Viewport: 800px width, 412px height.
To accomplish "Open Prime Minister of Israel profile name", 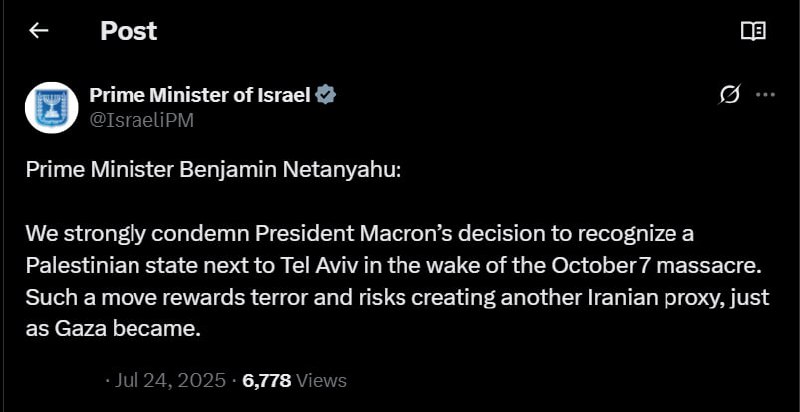I will [200, 95].
